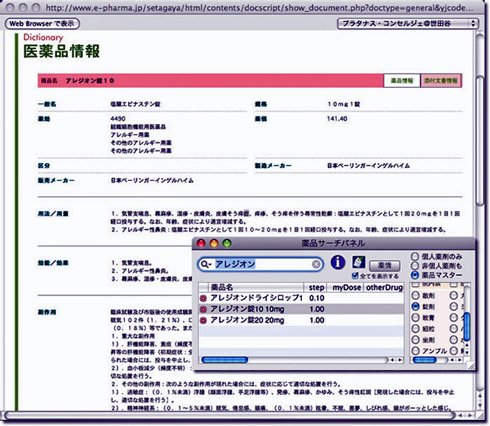Screen dimensions: 490x426
Task: Click the 薬情 button in search panel
Action: [x=384, y=265]
